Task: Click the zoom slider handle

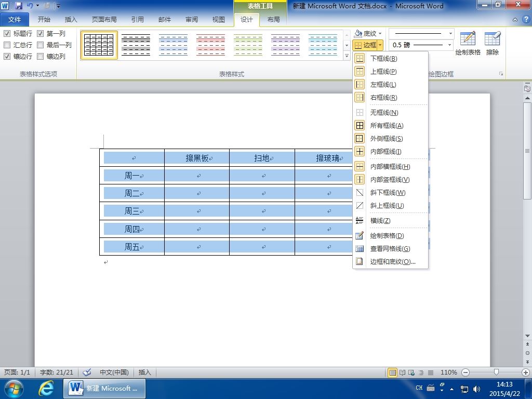Action: pos(496,372)
